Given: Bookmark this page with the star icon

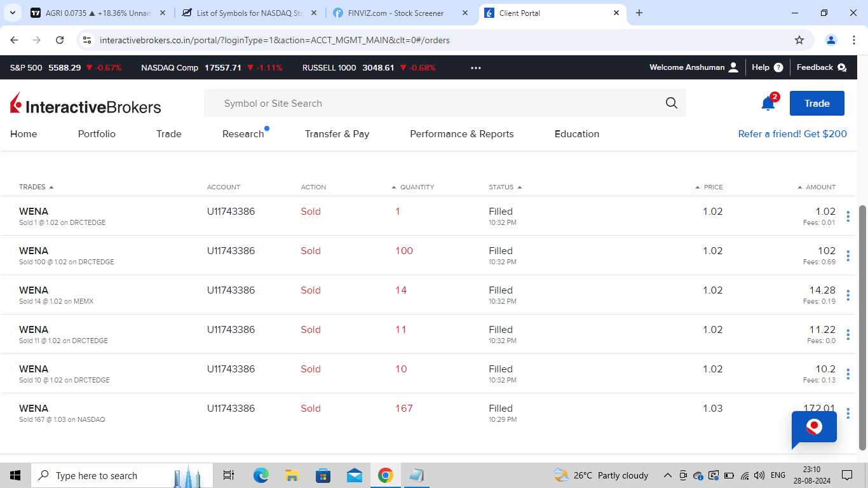Looking at the screenshot, I should (799, 40).
